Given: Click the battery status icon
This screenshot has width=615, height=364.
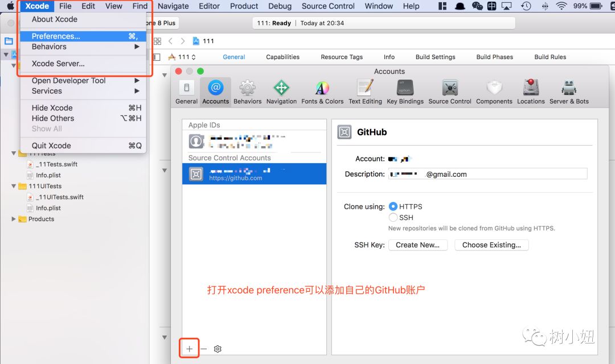Looking at the screenshot, I should coord(596,6).
